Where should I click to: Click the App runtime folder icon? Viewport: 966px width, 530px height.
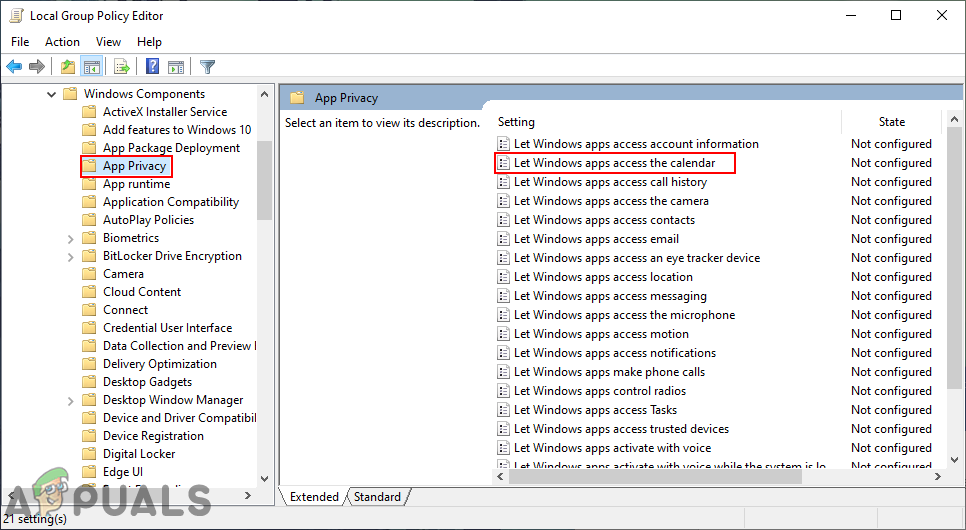(x=89, y=184)
